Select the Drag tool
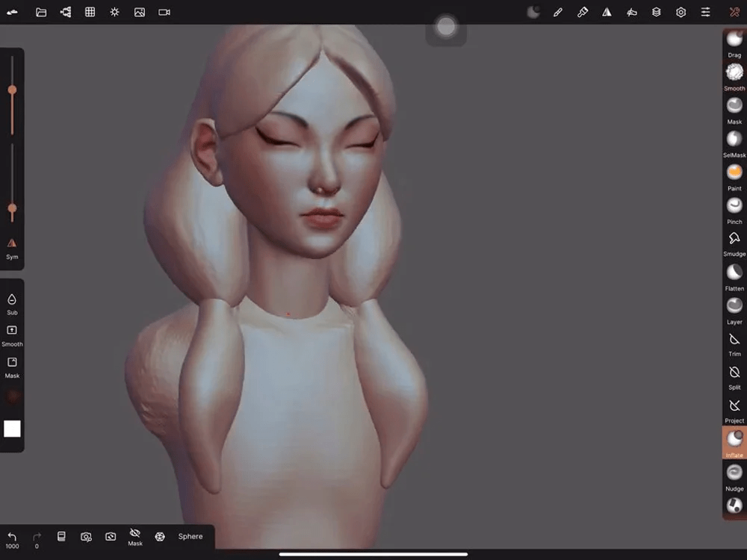The height and width of the screenshot is (560, 747). (733, 41)
